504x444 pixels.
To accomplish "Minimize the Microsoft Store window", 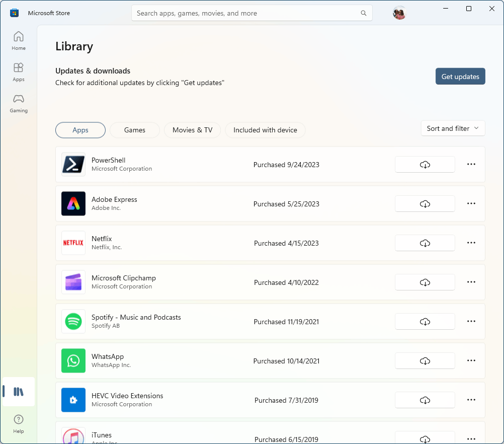I will (446, 9).
